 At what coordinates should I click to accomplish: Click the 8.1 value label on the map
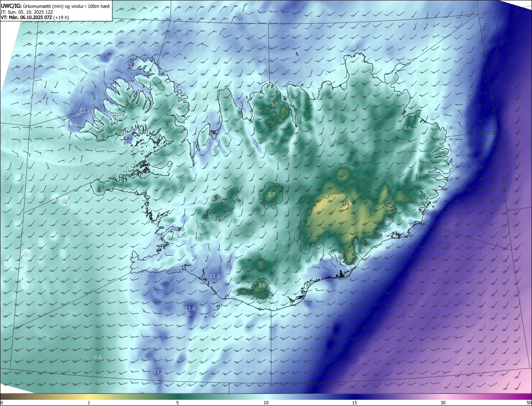pos(5,182)
